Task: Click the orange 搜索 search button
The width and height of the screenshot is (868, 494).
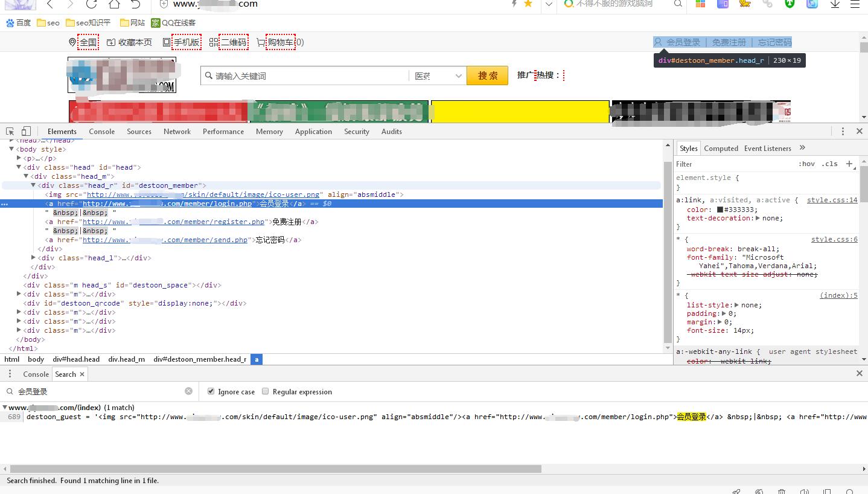Action: pyautogui.click(x=487, y=75)
